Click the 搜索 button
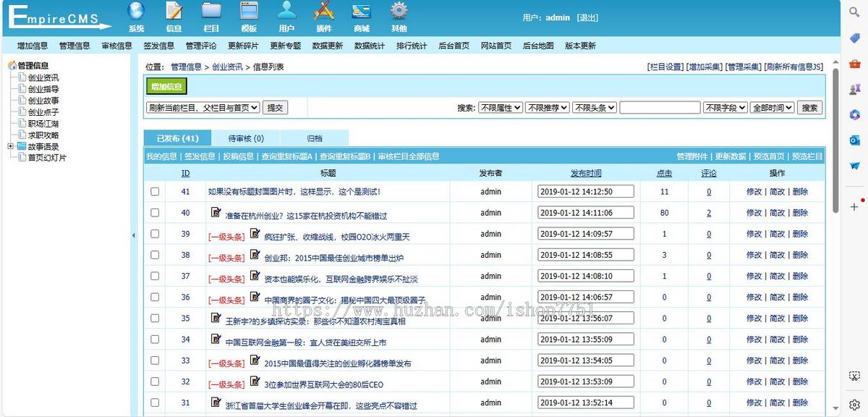Screen dimensions: 868x417 point(809,107)
